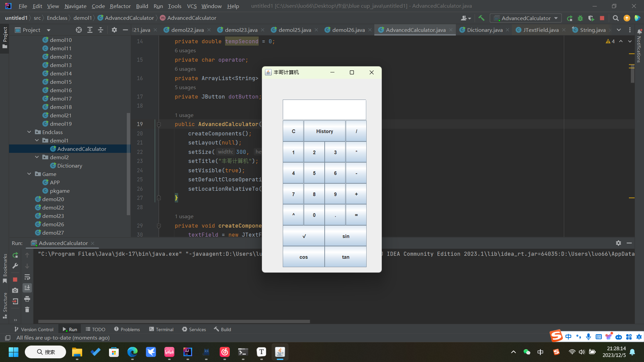Image resolution: width=644 pixels, height=362 pixels.
Task: Toggle the Bookmarks tool window stripe
Action: click(x=5, y=268)
